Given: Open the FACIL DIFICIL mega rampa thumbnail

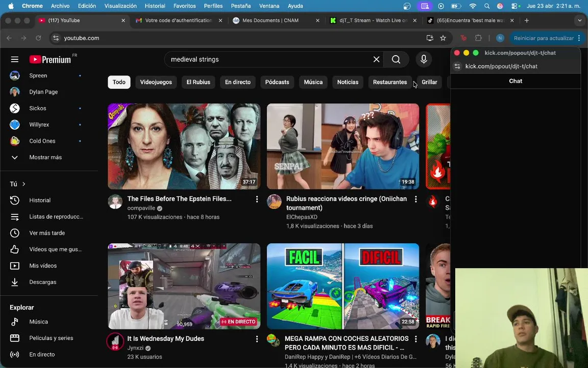Looking at the screenshot, I should point(343,286).
